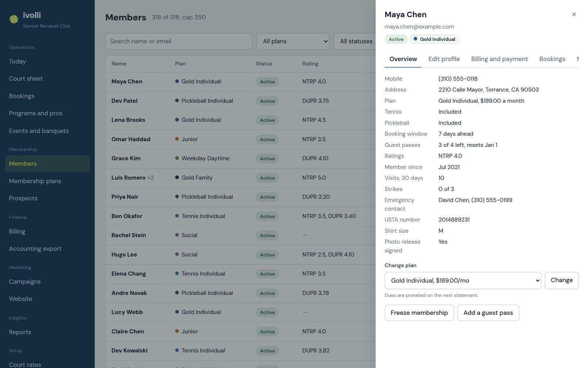
Task: Open Omar Haddad's member row
Action: (241, 139)
